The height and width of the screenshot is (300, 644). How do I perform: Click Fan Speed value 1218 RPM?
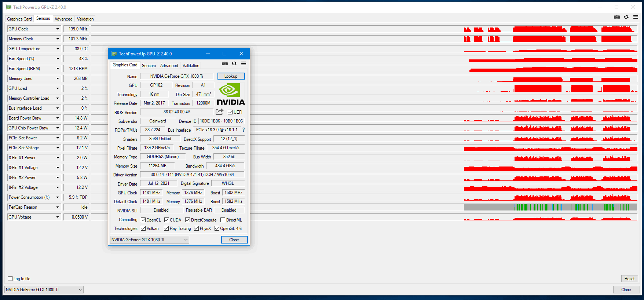(x=76, y=69)
